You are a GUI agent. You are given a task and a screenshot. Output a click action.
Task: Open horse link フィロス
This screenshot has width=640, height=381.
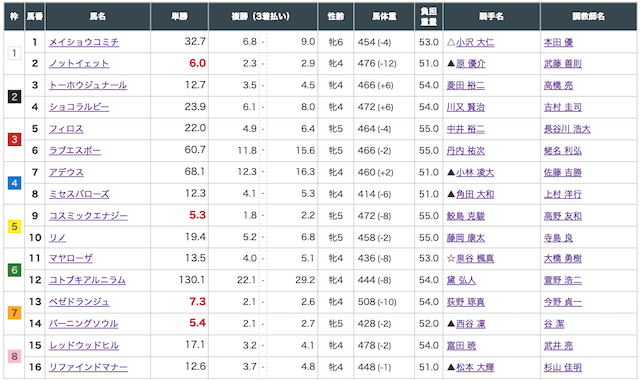(66, 129)
